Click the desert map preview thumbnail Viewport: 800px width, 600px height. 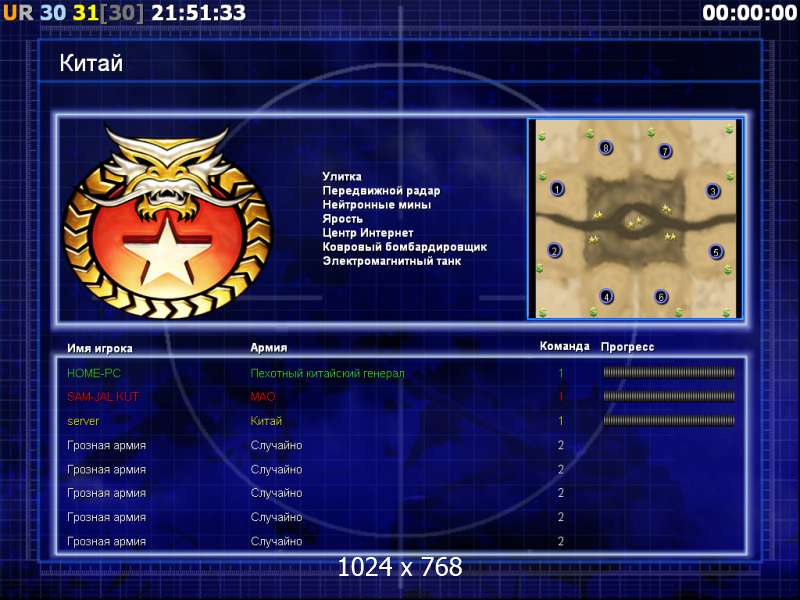635,219
